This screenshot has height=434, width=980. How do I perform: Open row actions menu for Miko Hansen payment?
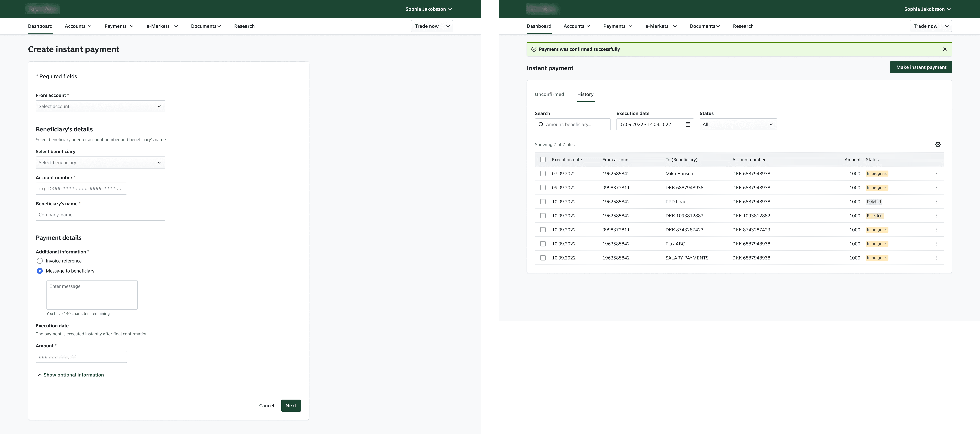pyautogui.click(x=937, y=174)
